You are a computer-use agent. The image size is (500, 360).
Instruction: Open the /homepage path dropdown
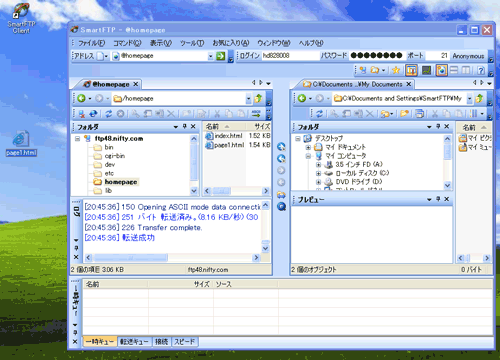coord(248,98)
